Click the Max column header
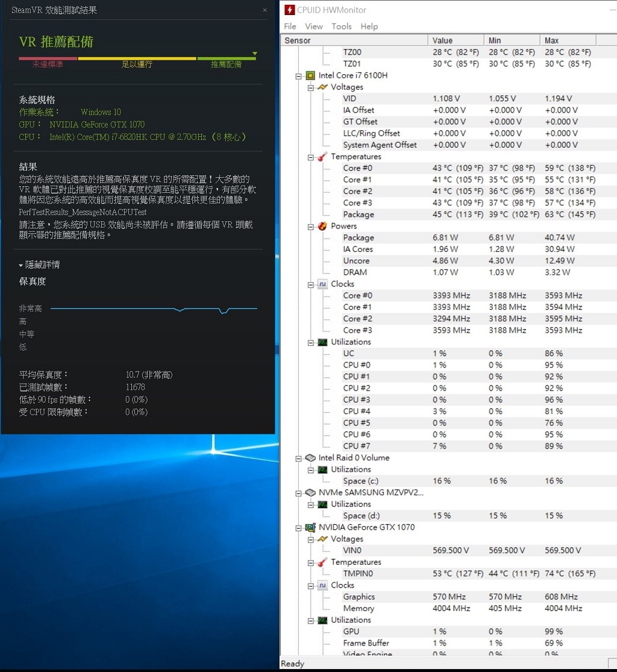The image size is (617, 672). (568, 40)
